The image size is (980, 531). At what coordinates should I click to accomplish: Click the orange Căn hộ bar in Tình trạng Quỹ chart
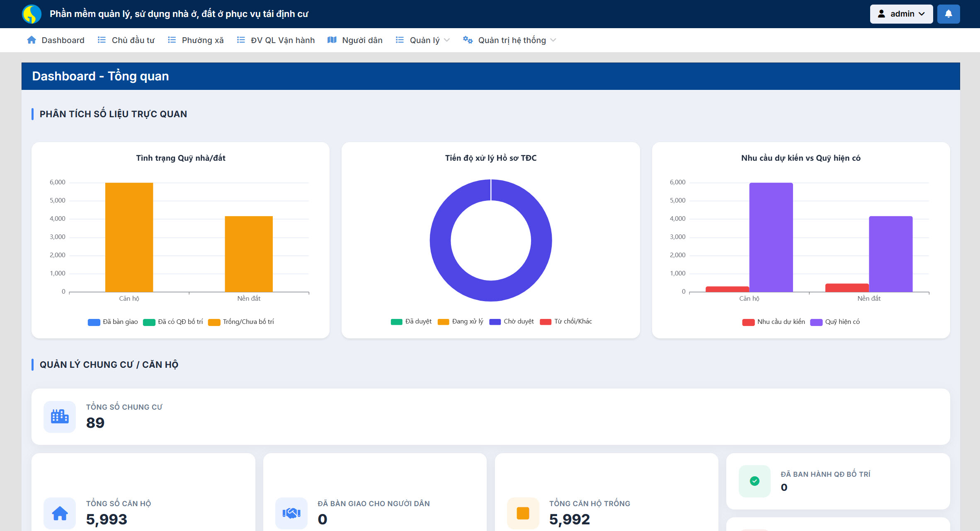(x=129, y=237)
